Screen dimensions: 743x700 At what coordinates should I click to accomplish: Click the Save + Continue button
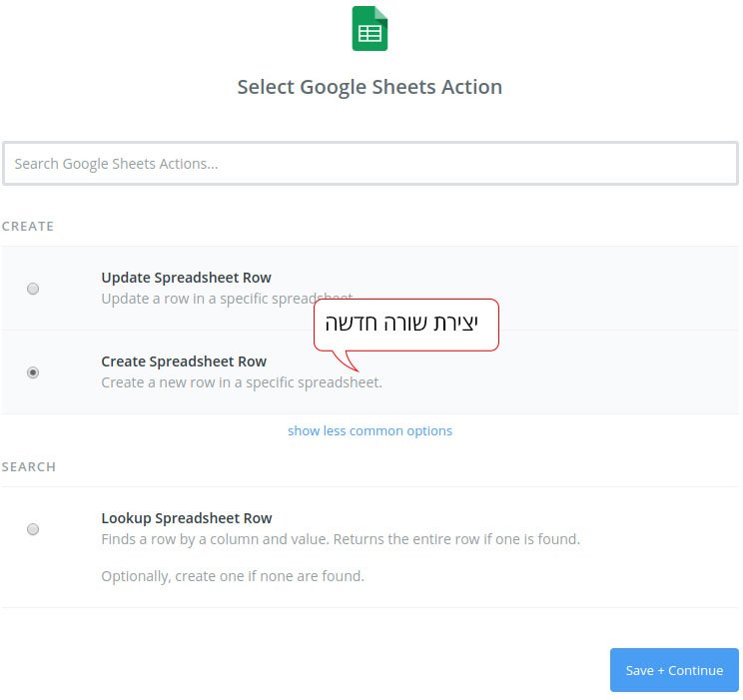tap(674, 670)
